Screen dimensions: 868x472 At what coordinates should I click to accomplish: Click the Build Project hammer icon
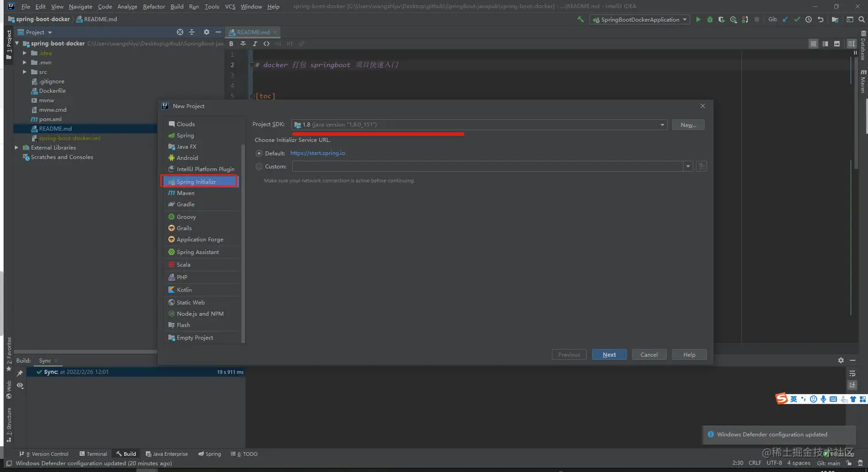pyautogui.click(x=580, y=20)
